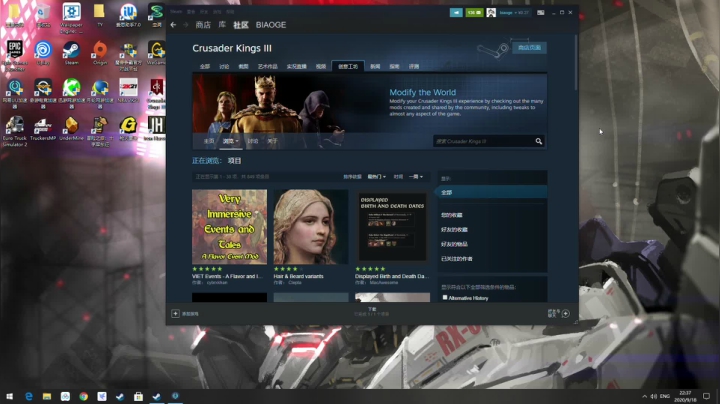Open Microsoft Store from the taskbar
This screenshot has width=720, height=404.
click(x=138, y=396)
